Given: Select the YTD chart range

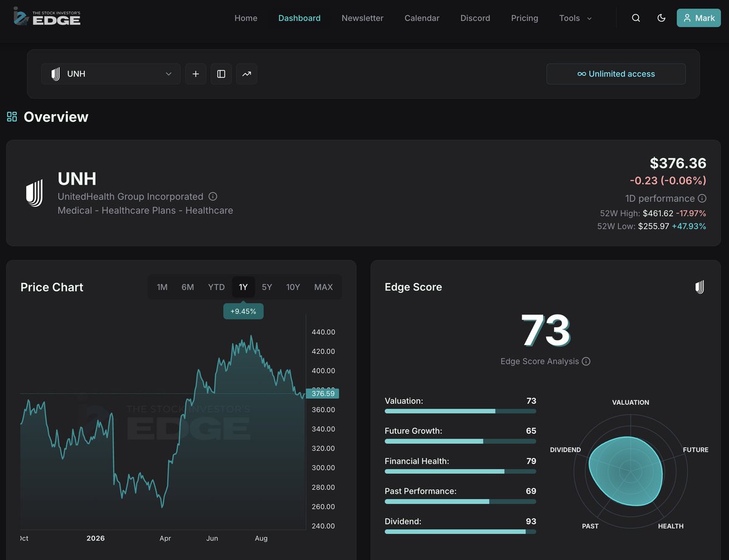Looking at the screenshot, I should [216, 287].
